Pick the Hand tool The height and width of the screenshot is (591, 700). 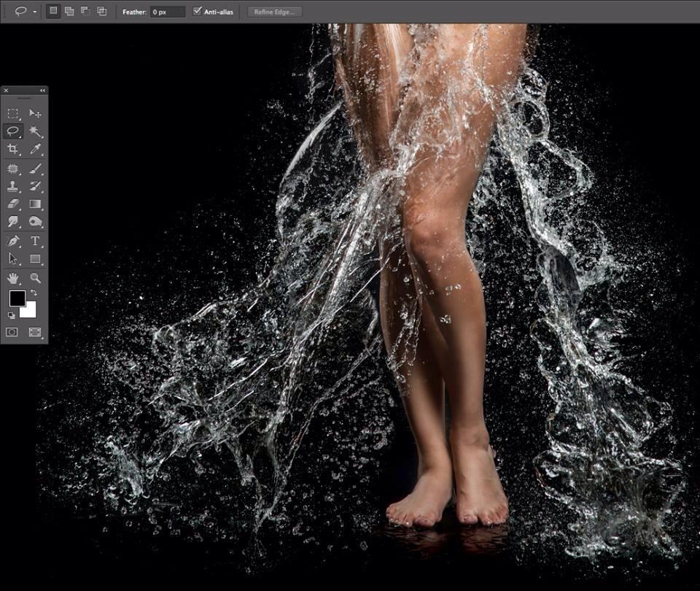pos(12,278)
